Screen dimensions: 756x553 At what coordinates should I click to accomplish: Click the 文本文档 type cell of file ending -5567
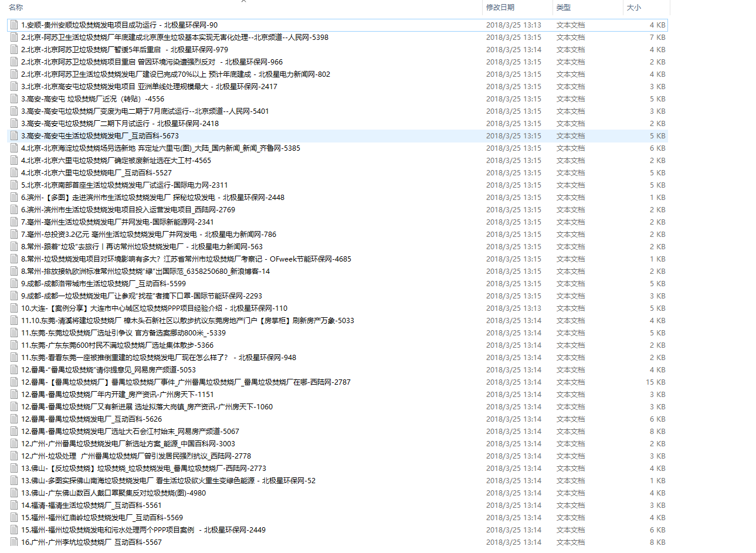point(571,542)
